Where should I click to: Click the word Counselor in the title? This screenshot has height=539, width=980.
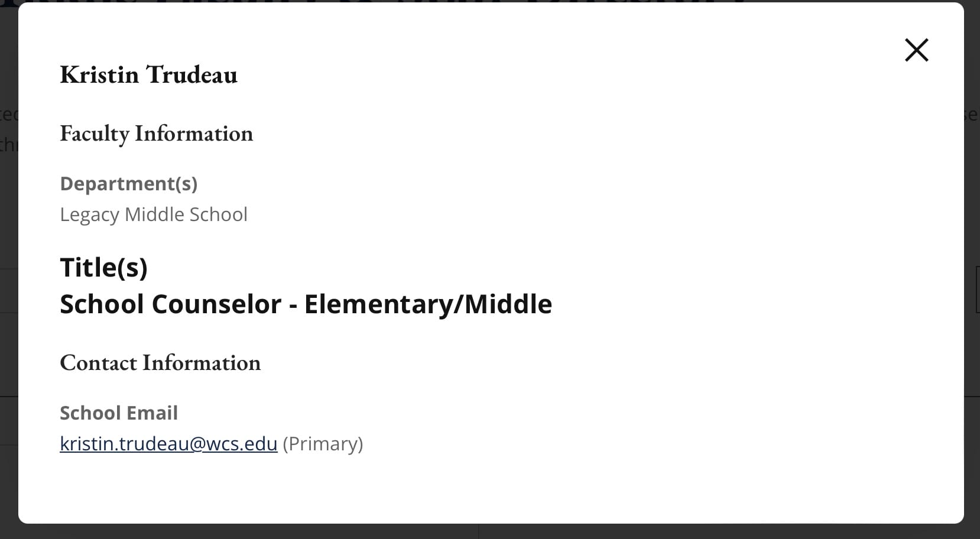217,304
